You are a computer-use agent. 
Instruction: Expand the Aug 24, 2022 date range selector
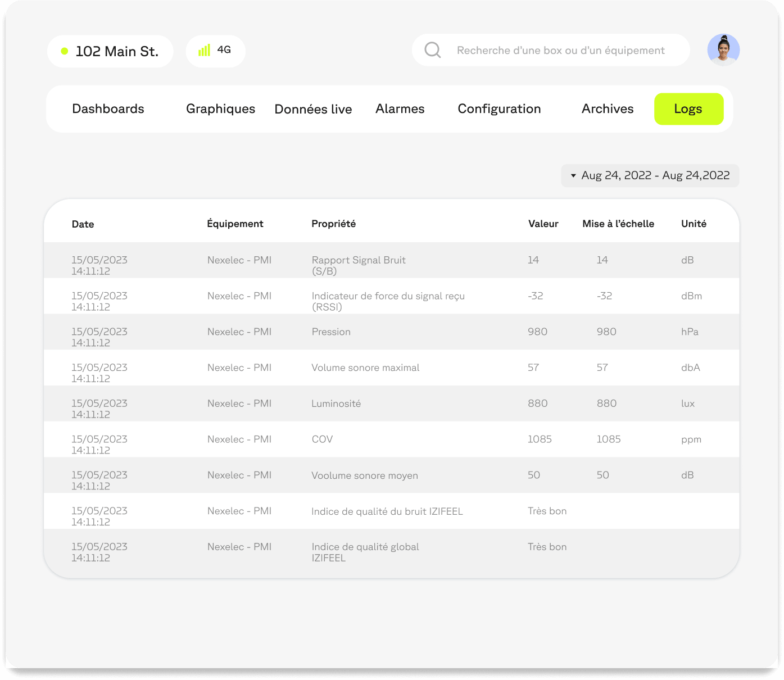(x=650, y=175)
